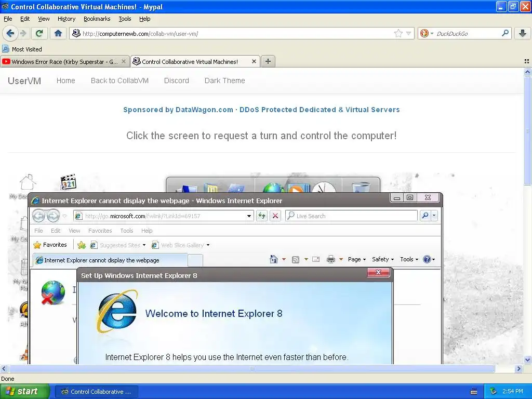Reload the current Mypal page
This screenshot has width=532, height=399.
(x=39, y=33)
